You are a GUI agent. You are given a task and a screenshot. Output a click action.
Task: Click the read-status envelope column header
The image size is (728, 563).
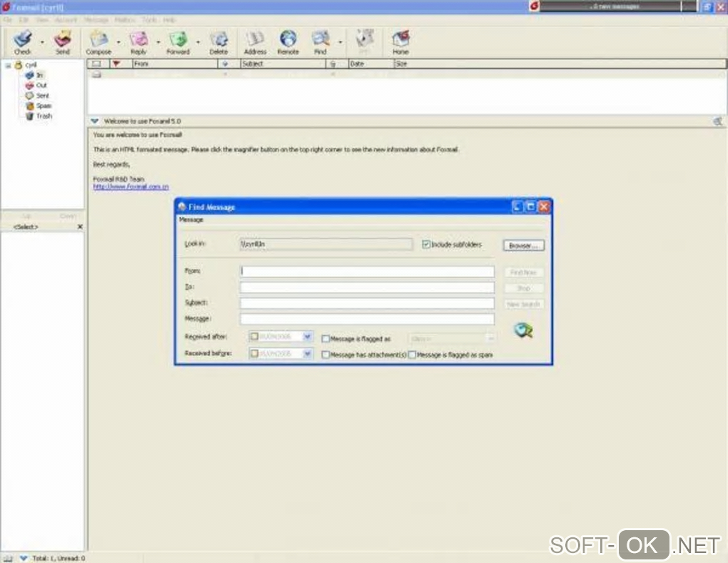pyautogui.click(x=96, y=64)
